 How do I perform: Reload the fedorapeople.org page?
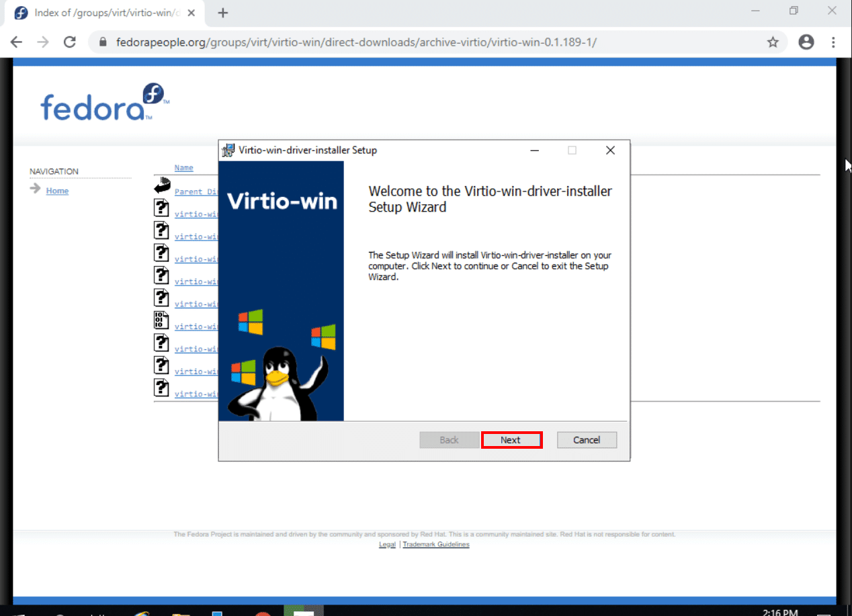coord(69,42)
